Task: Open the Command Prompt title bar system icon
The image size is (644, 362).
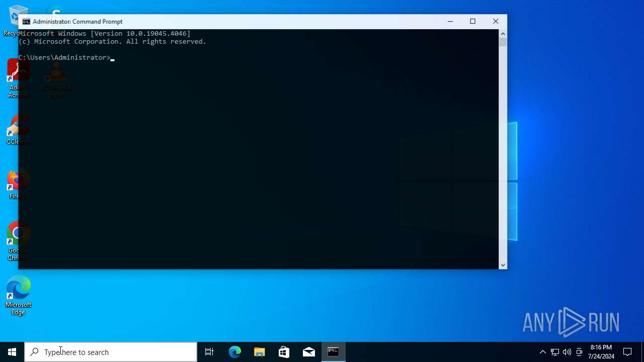Action: point(26,22)
